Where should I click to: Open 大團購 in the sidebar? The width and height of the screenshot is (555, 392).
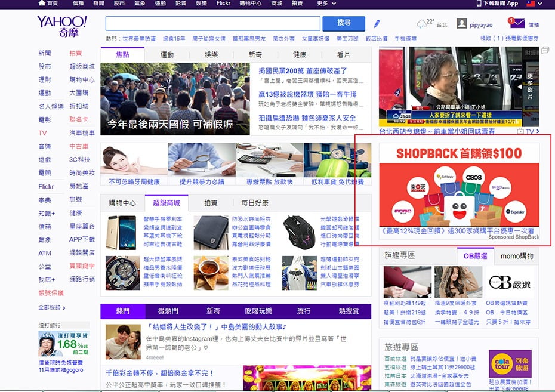click(79, 92)
